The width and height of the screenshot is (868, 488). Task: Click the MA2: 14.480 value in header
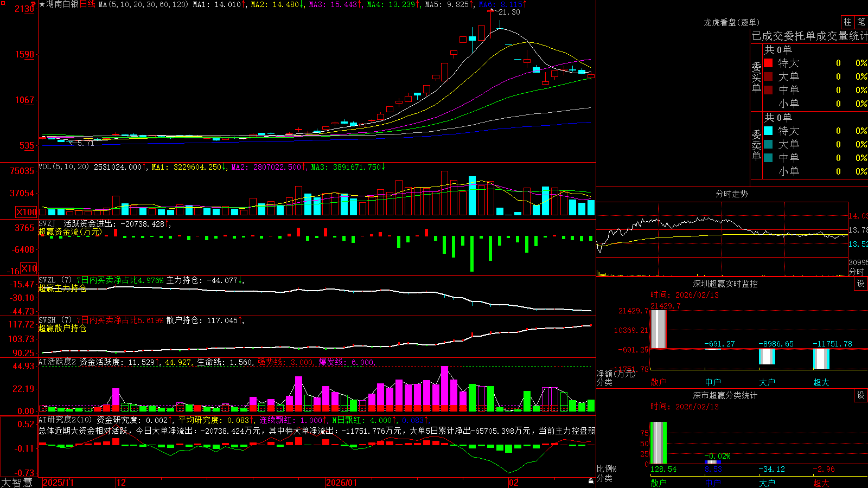(x=277, y=4)
